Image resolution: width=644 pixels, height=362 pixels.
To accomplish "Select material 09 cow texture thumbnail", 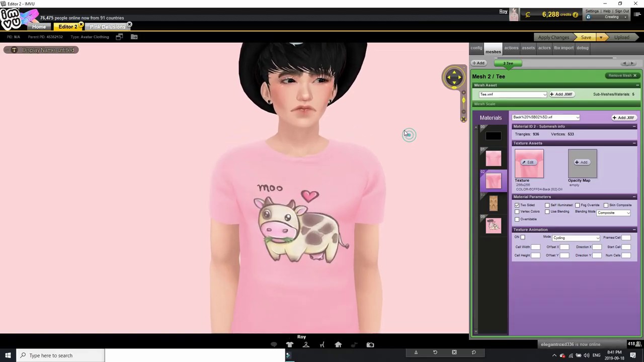I will tap(493, 225).
